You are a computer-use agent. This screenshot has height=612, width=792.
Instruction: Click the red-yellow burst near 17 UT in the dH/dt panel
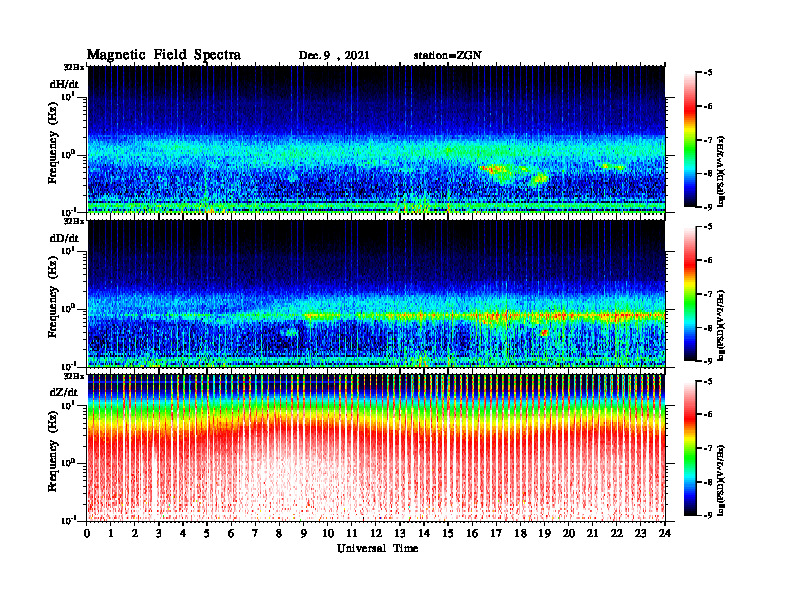coord(494,169)
